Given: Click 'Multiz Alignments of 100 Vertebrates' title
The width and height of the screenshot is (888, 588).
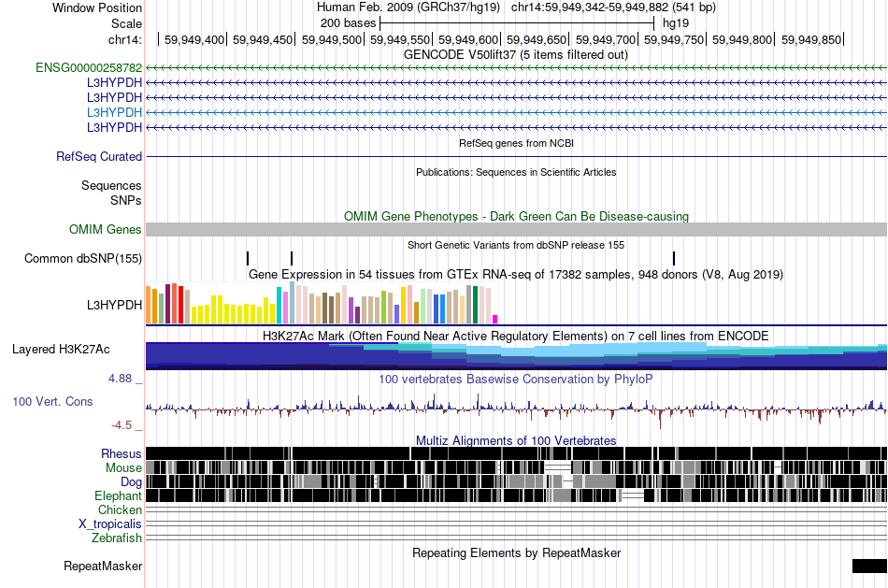Looking at the screenshot, I should 516,440.
